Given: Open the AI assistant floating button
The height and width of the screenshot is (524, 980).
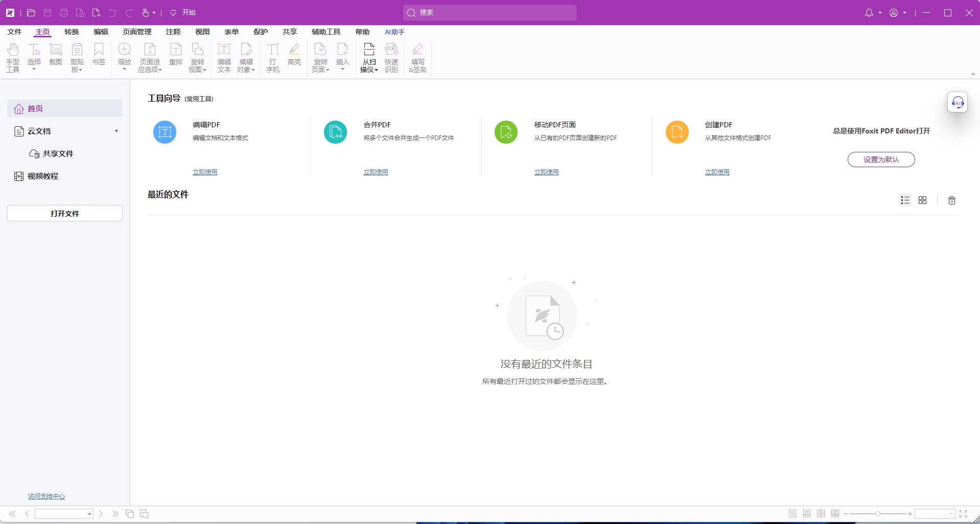Looking at the screenshot, I should point(958,102).
